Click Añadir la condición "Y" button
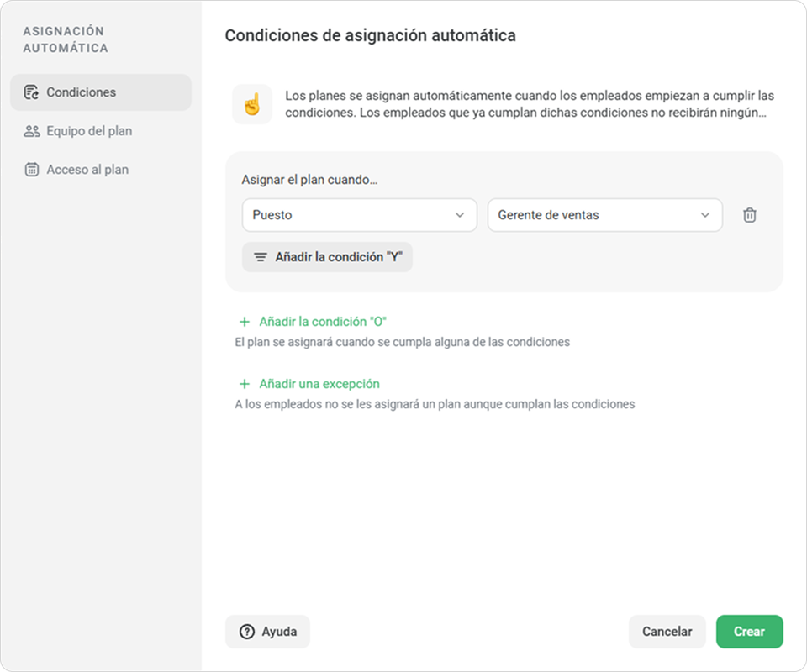The width and height of the screenshot is (807, 672). 327,257
